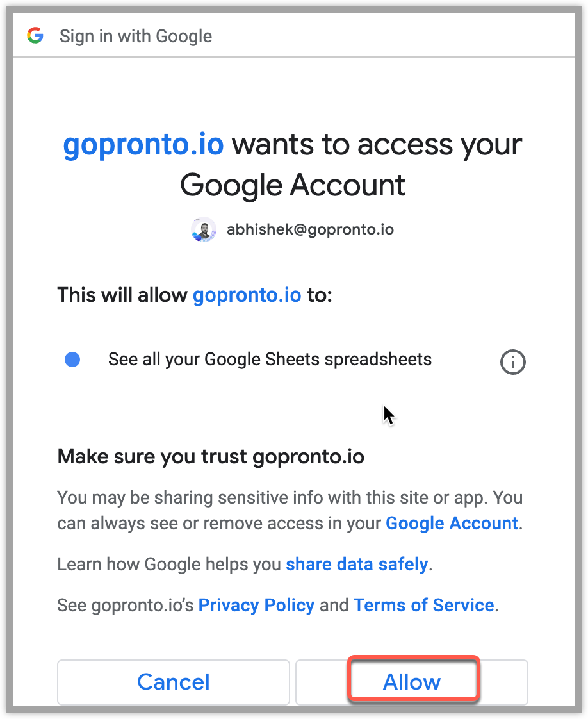Click the Cancel button

point(173,682)
